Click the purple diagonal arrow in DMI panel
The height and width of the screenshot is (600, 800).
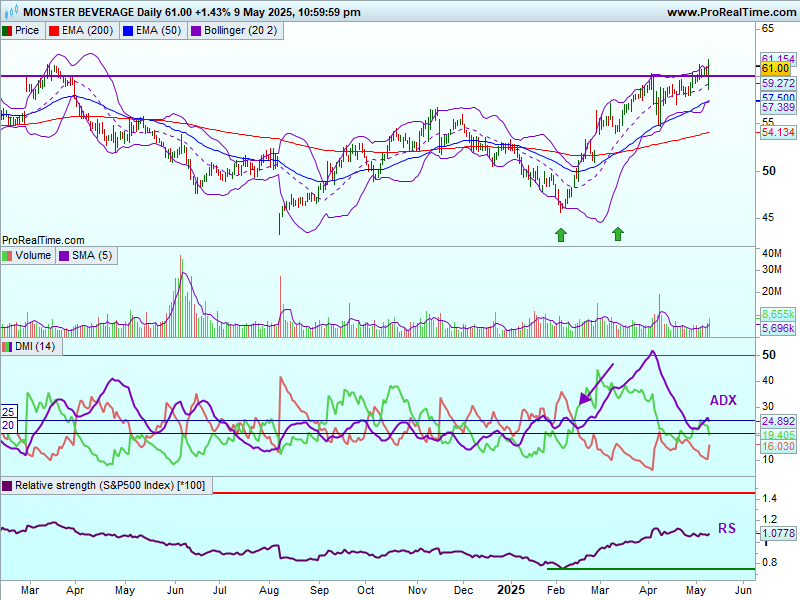(596, 385)
